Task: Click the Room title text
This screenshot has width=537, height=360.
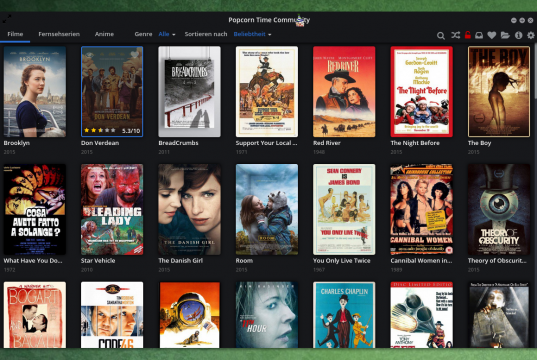Action: (x=244, y=261)
